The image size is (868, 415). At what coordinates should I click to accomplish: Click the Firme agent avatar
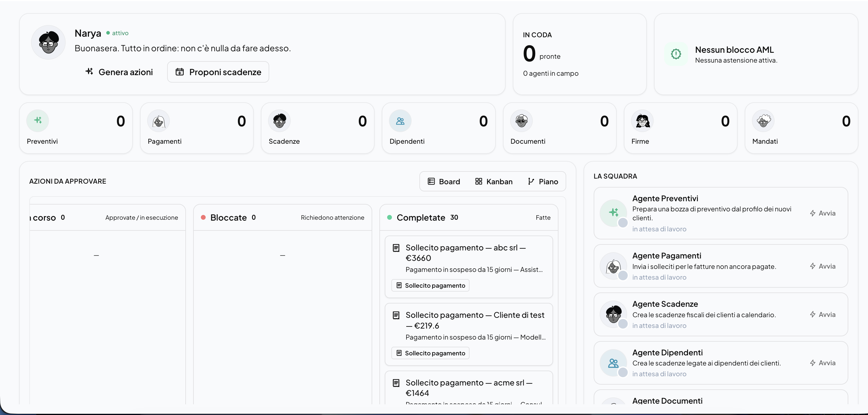pyautogui.click(x=642, y=120)
